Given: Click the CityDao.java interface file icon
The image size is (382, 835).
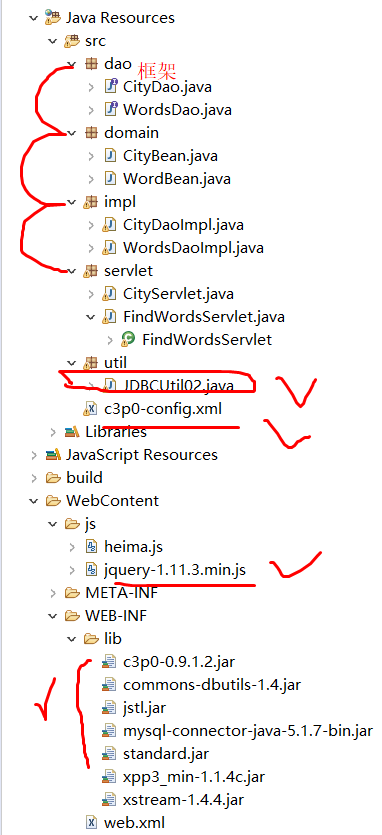Looking at the screenshot, I should [110, 86].
